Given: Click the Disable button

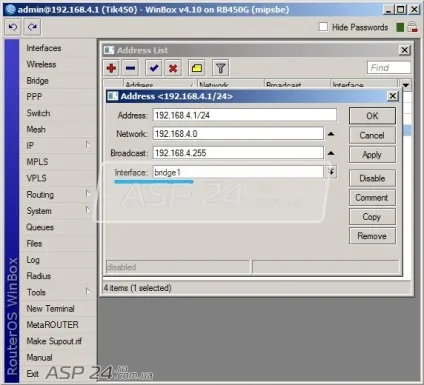Looking at the screenshot, I should [x=372, y=178].
